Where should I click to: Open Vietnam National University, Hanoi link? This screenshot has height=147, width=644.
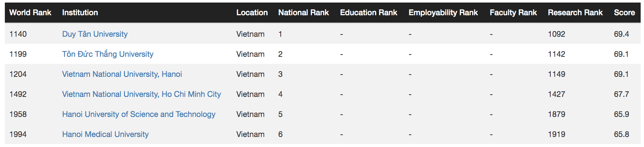(x=122, y=74)
